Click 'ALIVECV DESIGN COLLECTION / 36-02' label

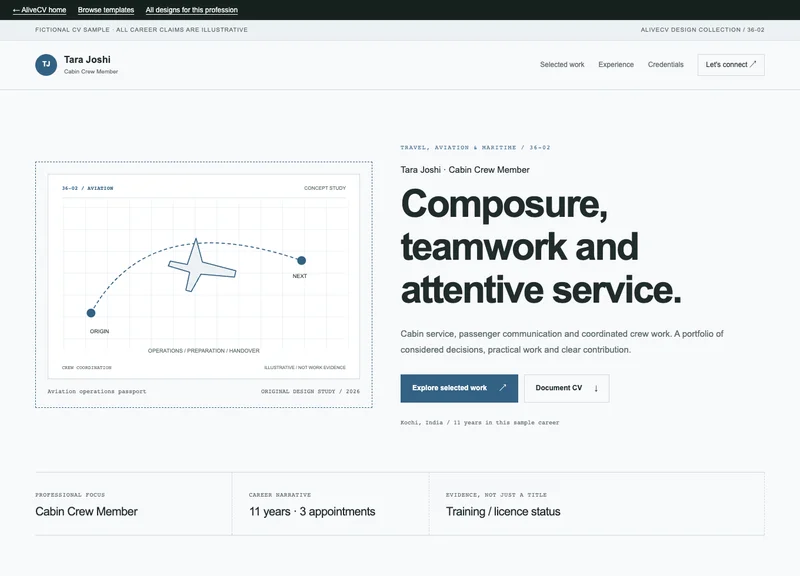702,30
